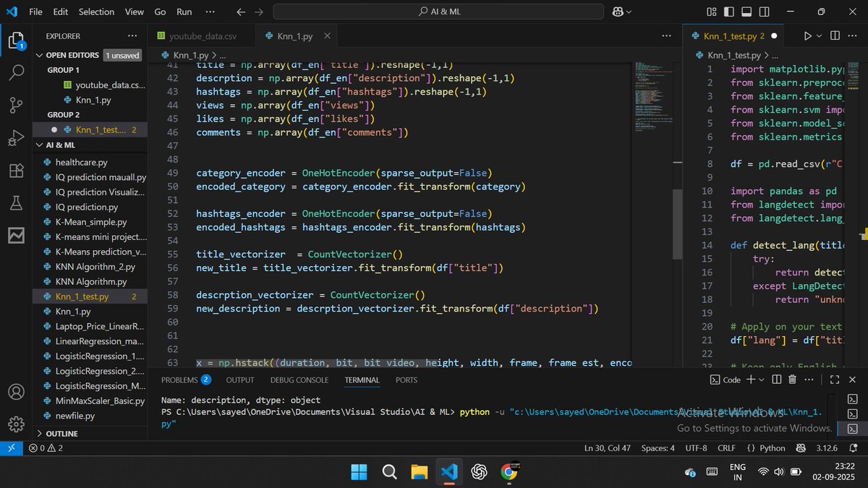The image size is (868, 488).
Task: Click the Ln 30, Col 47 status item
Action: tap(607, 448)
